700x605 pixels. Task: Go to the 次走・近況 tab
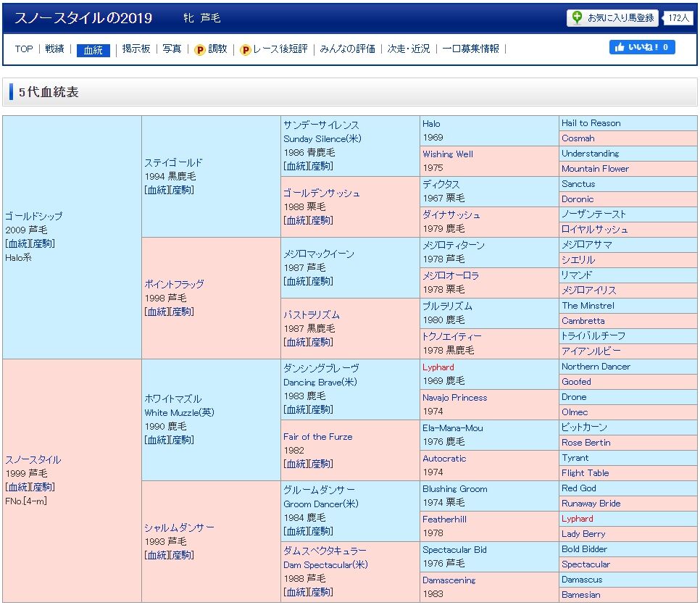pyautogui.click(x=409, y=49)
